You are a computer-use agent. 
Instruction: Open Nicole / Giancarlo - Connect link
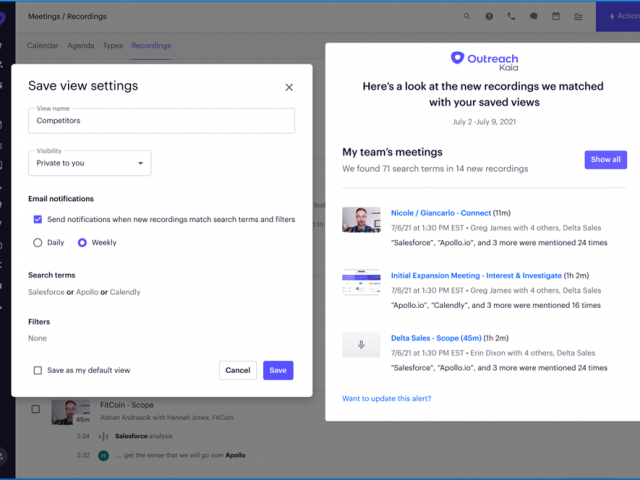pos(441,213)
